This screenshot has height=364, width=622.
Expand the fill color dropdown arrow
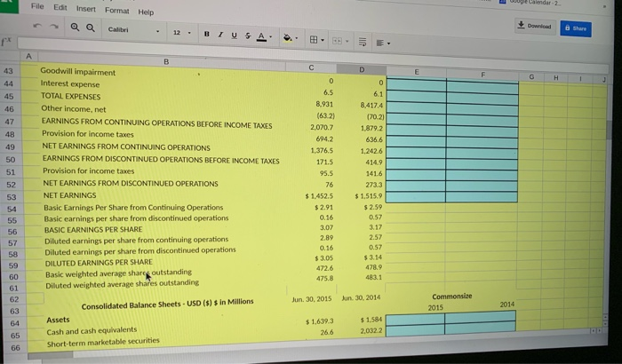(296, 38)
